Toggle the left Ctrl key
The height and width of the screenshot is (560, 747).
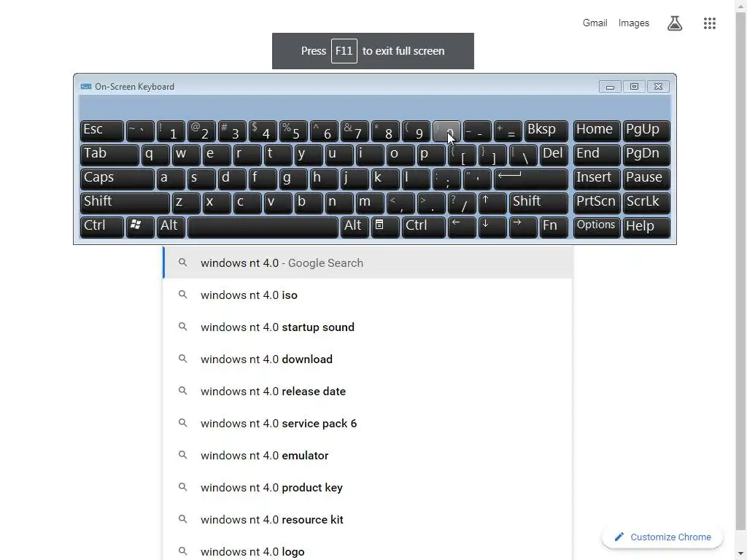pyautogui.click(x=102, y=227)
